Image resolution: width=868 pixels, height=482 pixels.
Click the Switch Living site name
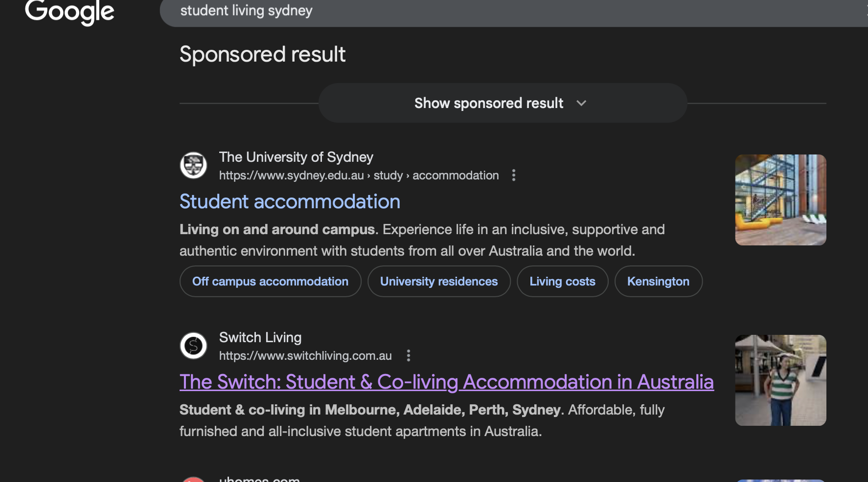(260, 337)
